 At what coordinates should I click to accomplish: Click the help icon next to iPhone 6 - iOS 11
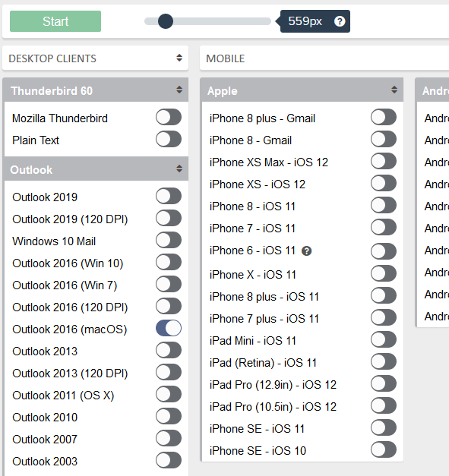(x=306, y=251)
